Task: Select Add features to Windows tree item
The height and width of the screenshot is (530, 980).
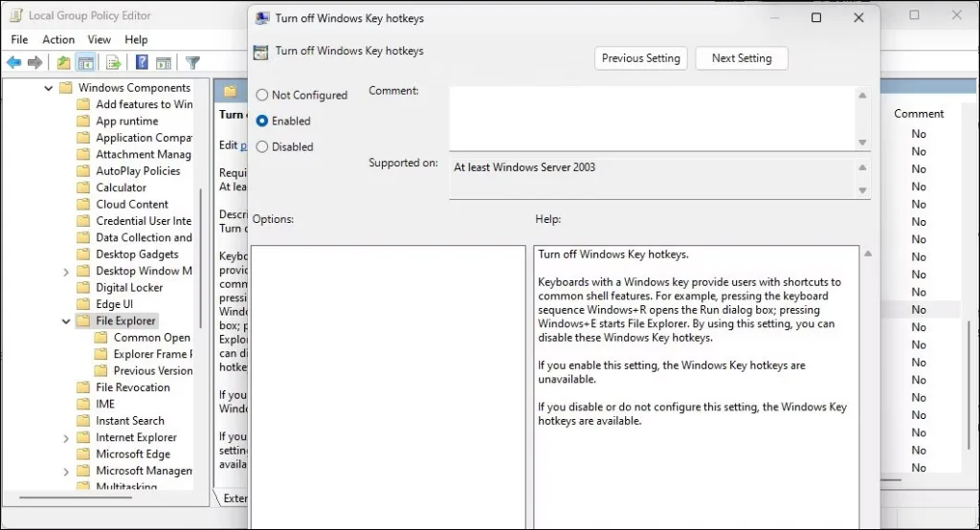Action: tap(144, 104)
